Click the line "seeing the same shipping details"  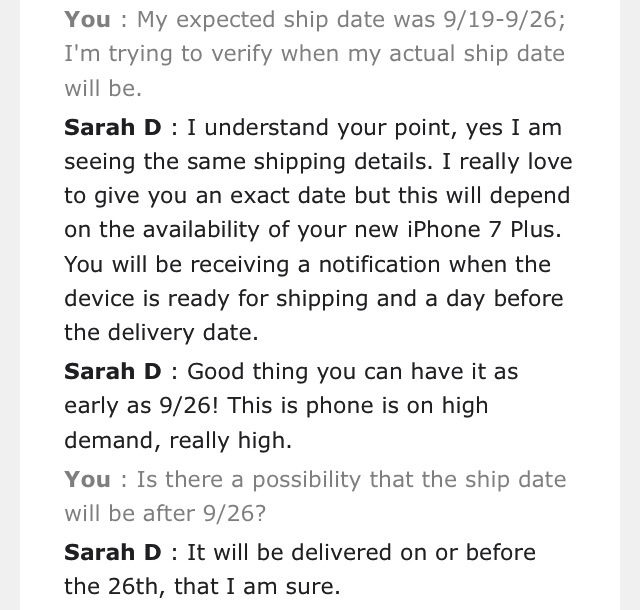tap(248, 161)
